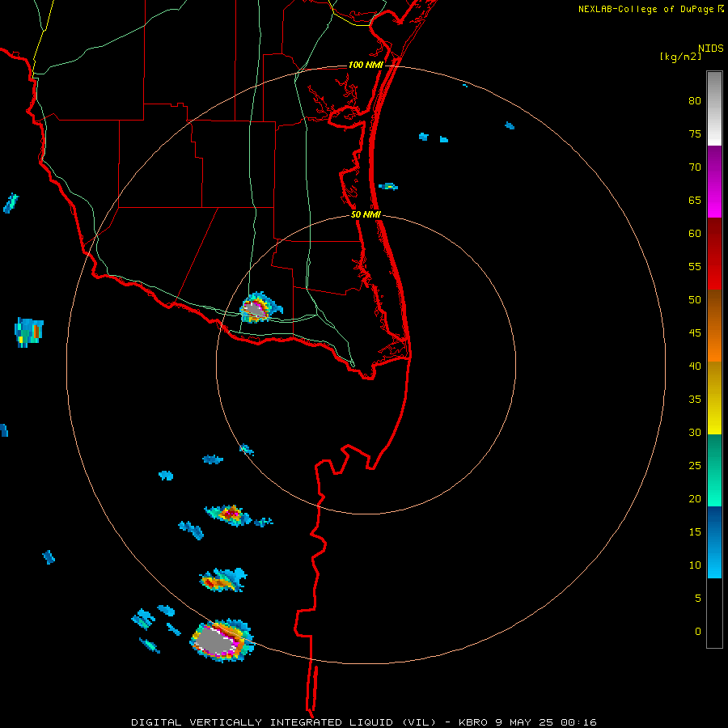Click the 5 value on the color scale
728x728 pixels.
coord(698,599)
